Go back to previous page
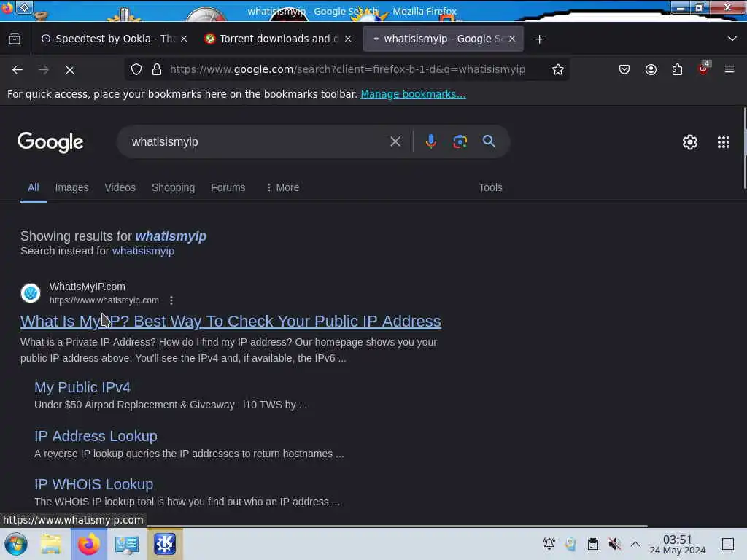747x560 pixels. tap(18, 70)
